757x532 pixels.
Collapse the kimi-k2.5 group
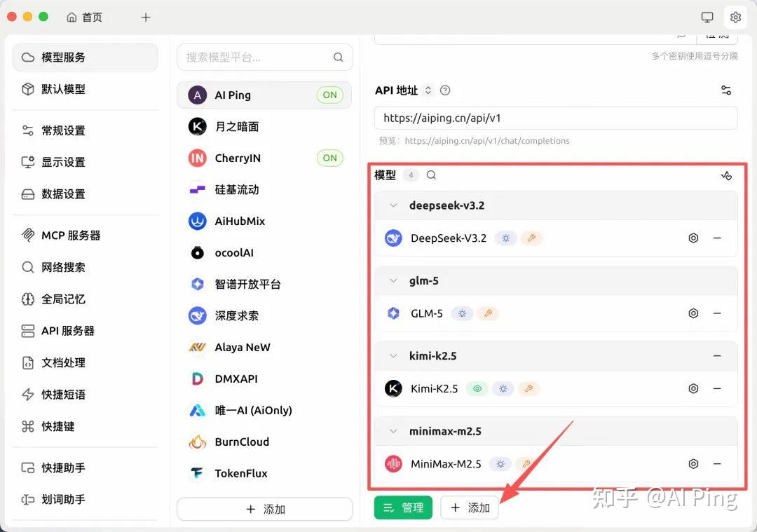click(x=393, y=356)
